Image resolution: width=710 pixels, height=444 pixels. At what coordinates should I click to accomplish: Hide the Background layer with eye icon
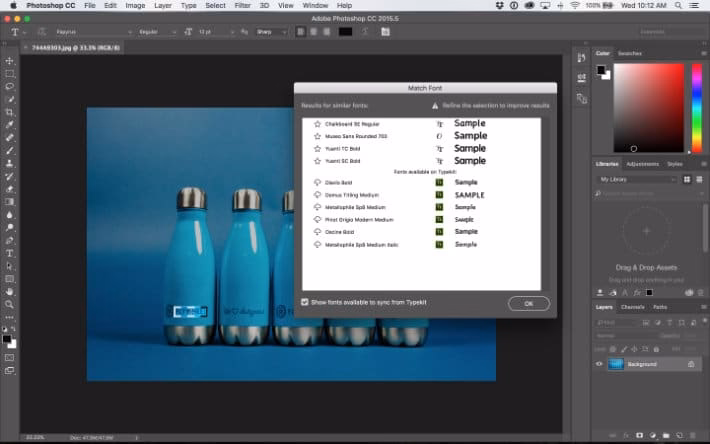(600, 365)
